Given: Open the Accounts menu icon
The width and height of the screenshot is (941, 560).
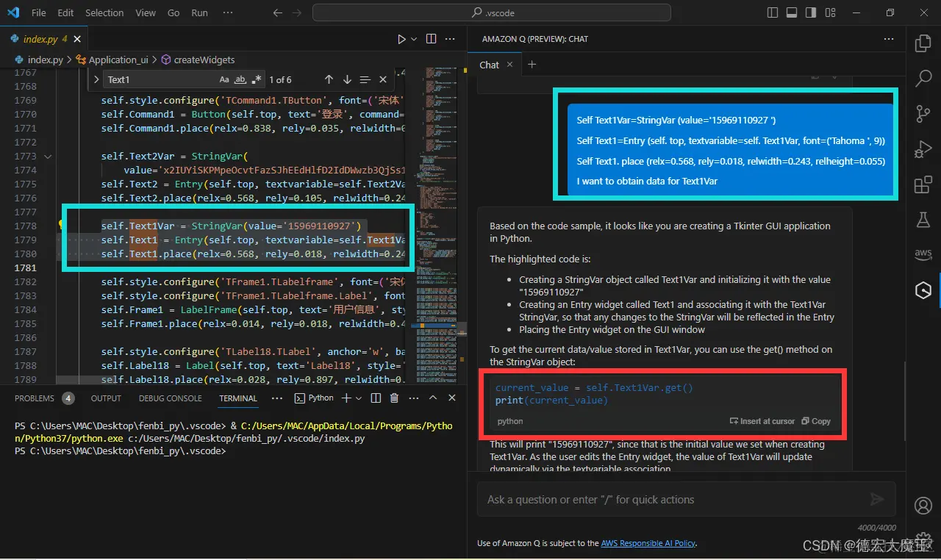Looking at the screenshot, I should [923, 506].
